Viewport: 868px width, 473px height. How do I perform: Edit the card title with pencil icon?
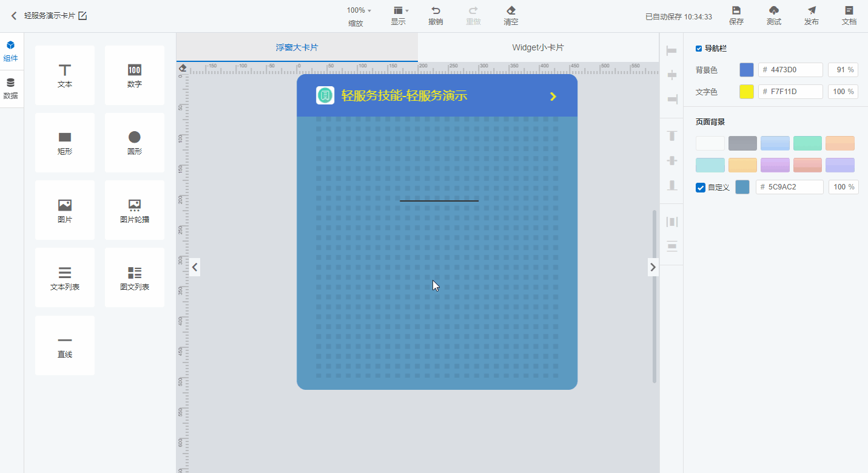point(82,16)
